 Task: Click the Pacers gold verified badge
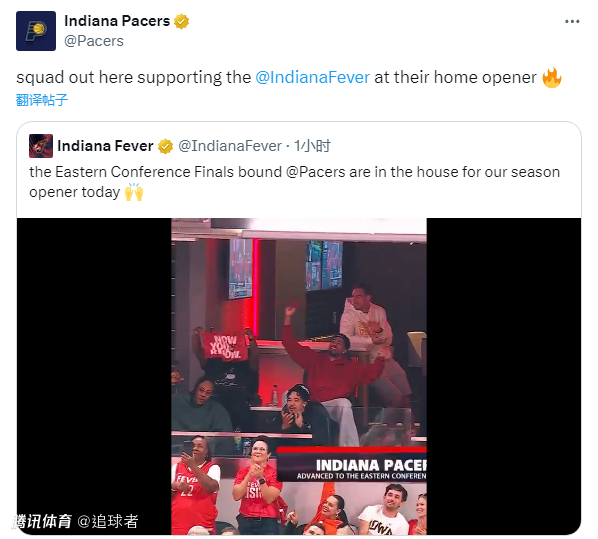[182, 21]
